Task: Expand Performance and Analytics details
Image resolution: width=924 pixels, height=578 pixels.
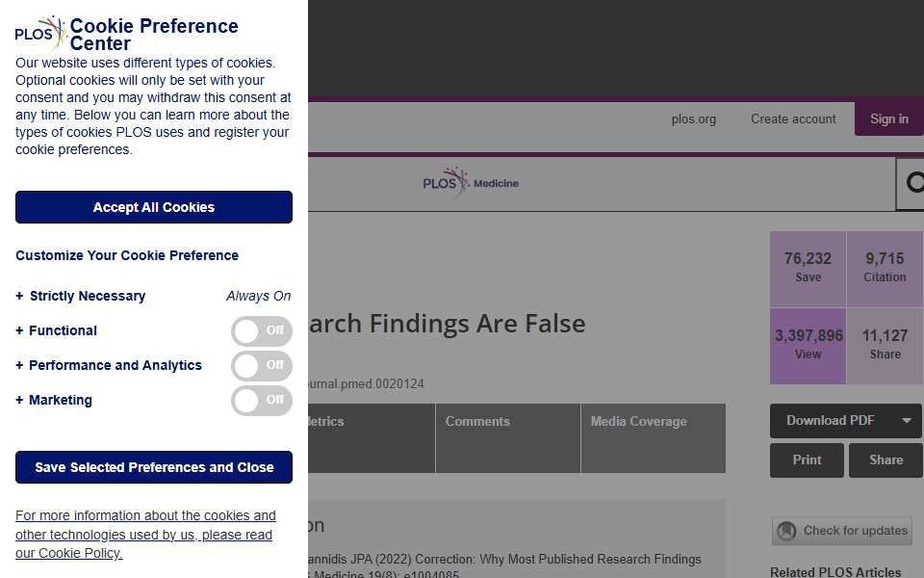Action: click(109, 366)
